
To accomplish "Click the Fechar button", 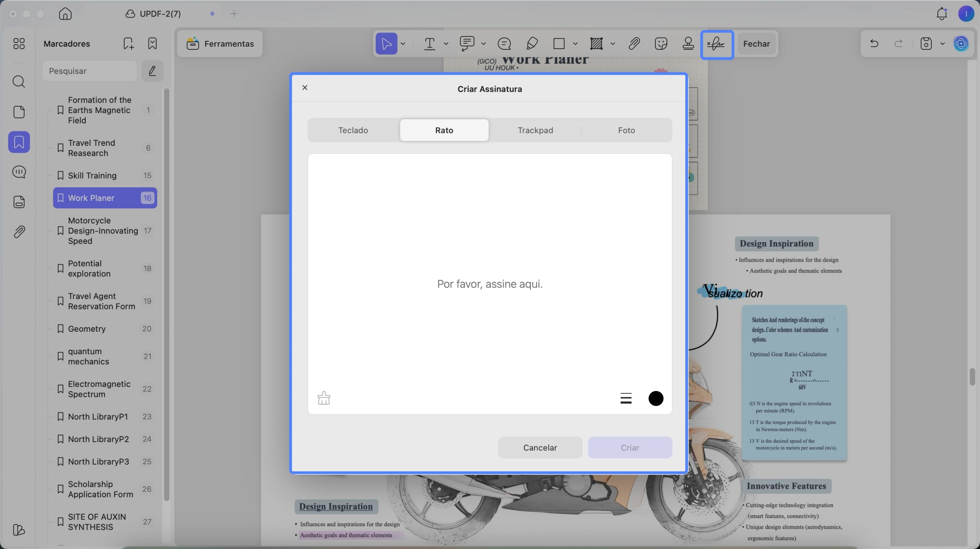I will [x=756, y=44].
